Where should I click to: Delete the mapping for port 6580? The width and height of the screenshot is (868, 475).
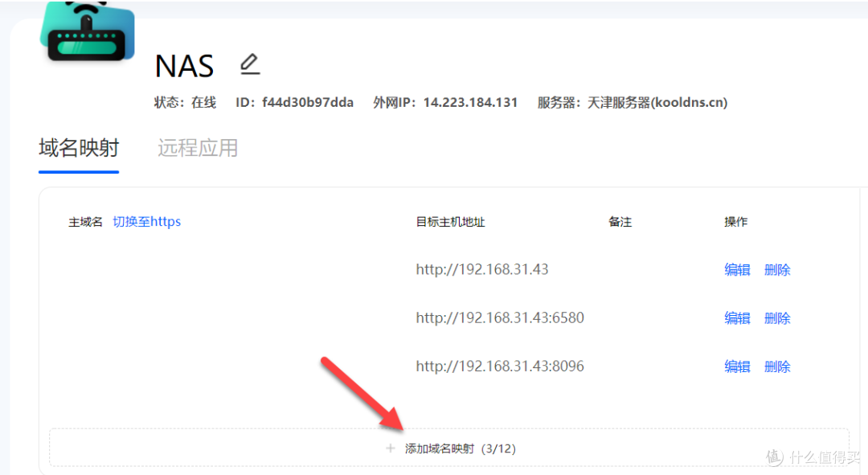pyautogui.click(x=777, y=318)
